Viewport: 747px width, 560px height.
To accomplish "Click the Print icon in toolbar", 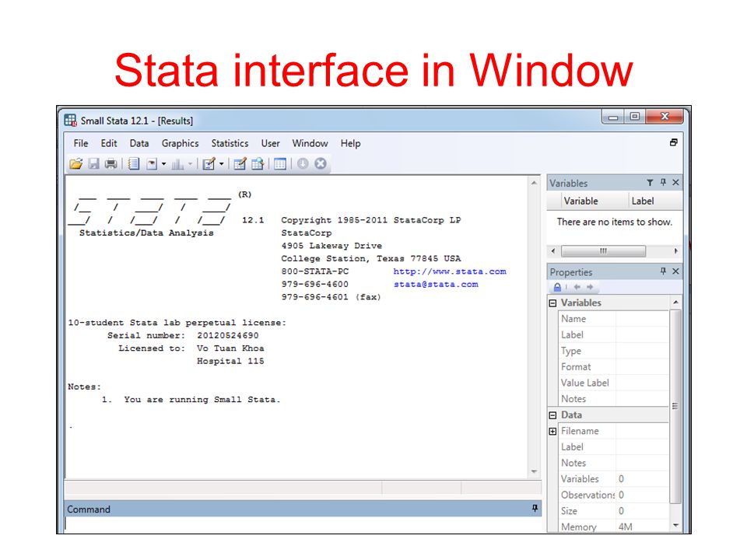I will (x=110, y=164).
